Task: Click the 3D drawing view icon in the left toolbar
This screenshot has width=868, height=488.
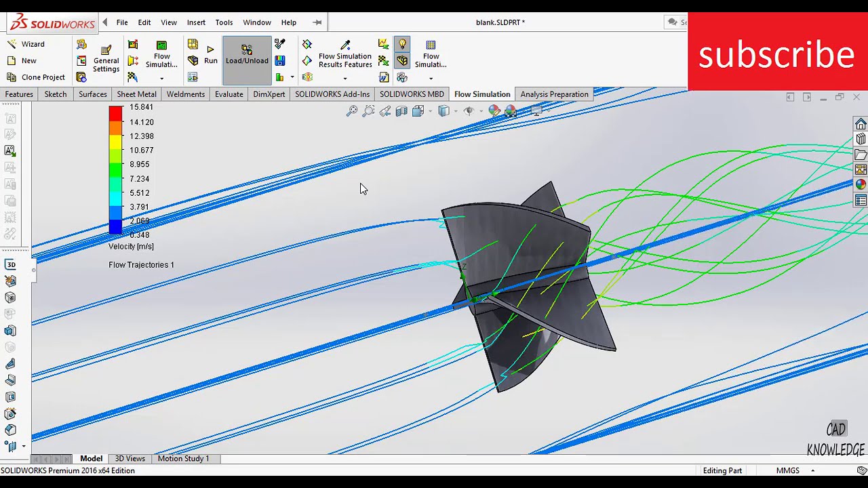Action: pyautogui.click(x=10, y=264)
